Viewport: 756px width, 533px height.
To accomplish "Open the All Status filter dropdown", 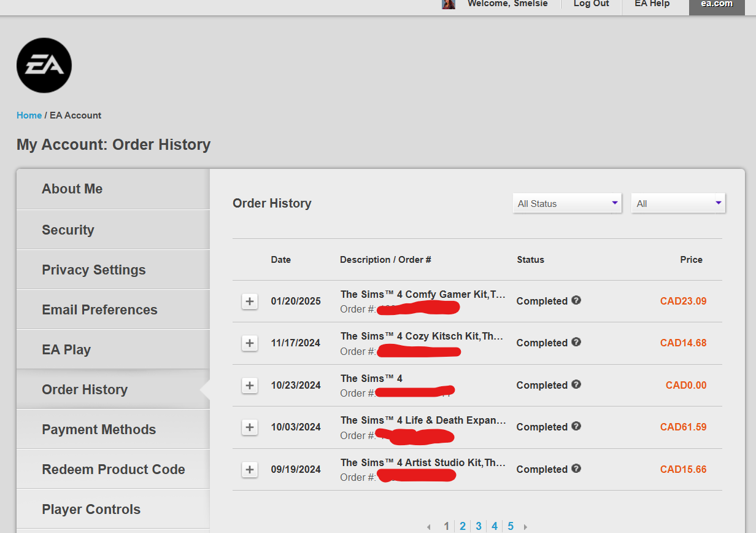I will (x=567, y=204).
